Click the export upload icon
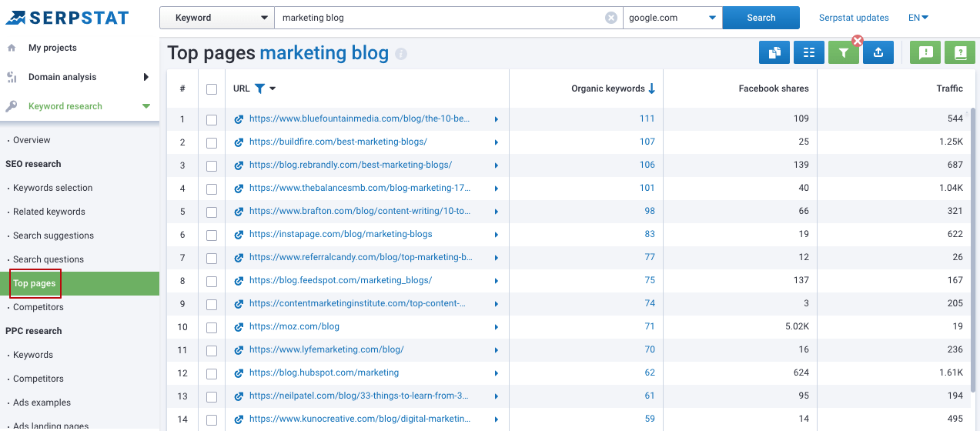 point(878,52)
